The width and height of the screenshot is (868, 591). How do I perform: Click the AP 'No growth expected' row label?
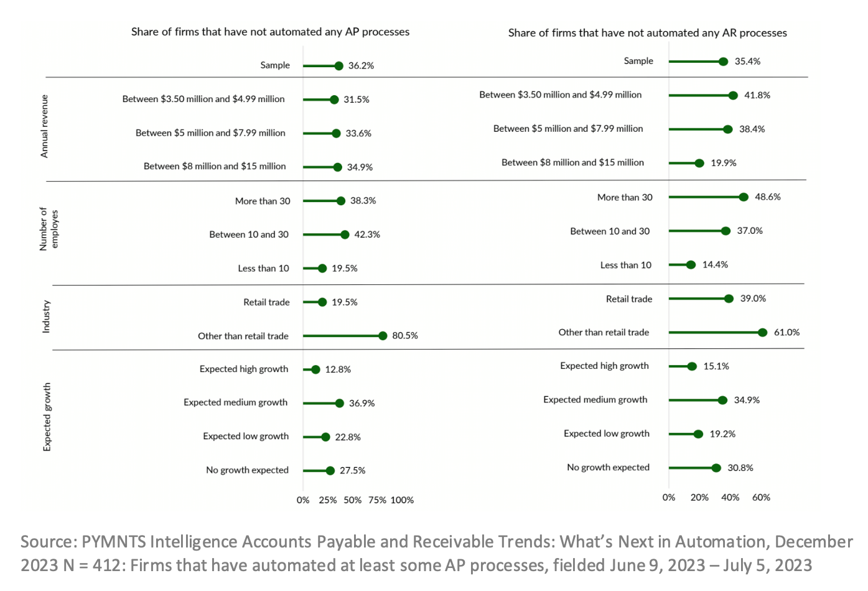tap(247, 470)
